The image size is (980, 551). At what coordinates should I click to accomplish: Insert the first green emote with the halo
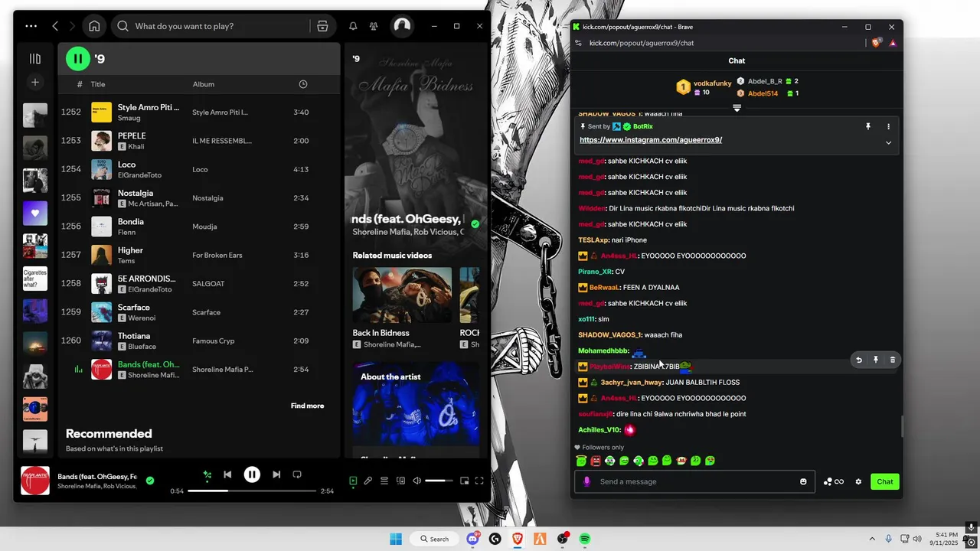[x=581, y=461]
